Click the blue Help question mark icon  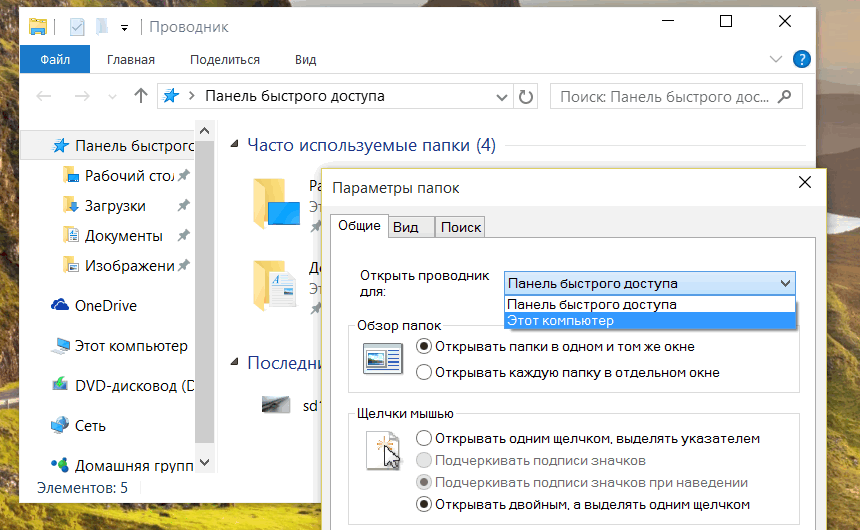tap(801, 59)
